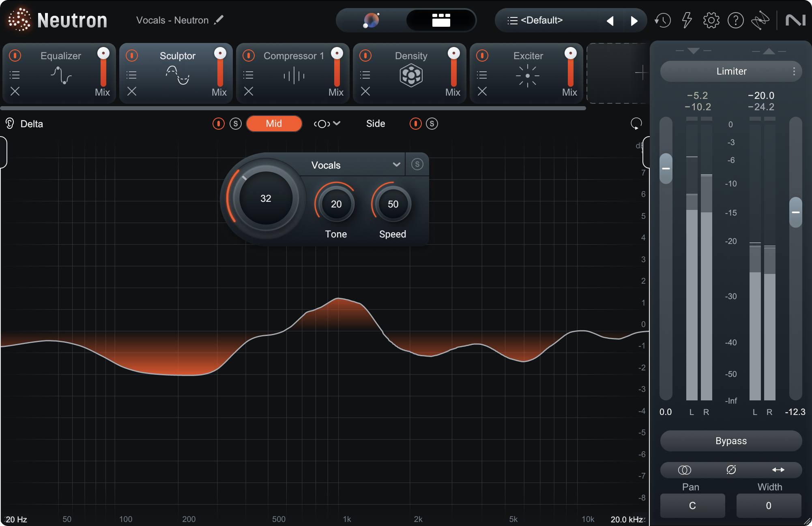Click the output gain fader handle
Screen dimensions: 812x526
tap(795, 212)
